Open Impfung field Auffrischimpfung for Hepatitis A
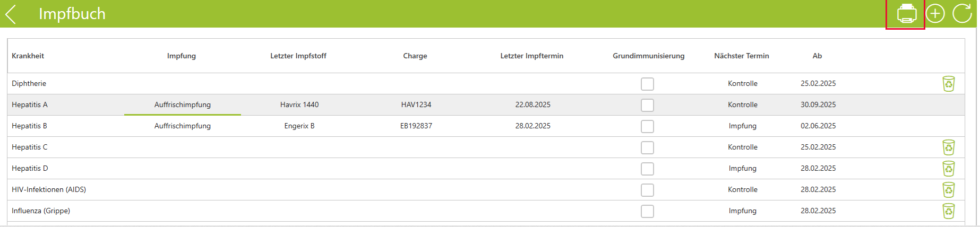Viewport: 980px width, 227px height. point(183,104)
